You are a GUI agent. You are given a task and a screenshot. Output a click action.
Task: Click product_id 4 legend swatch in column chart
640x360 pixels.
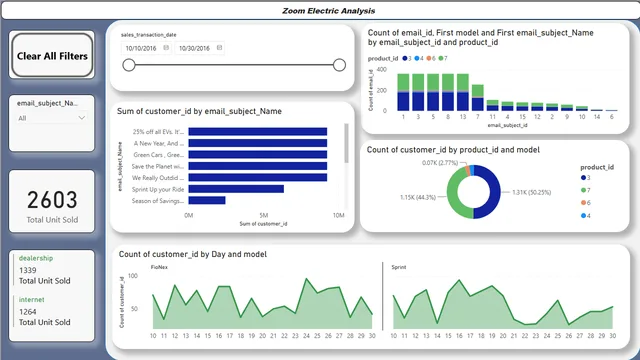pos(417,58)
